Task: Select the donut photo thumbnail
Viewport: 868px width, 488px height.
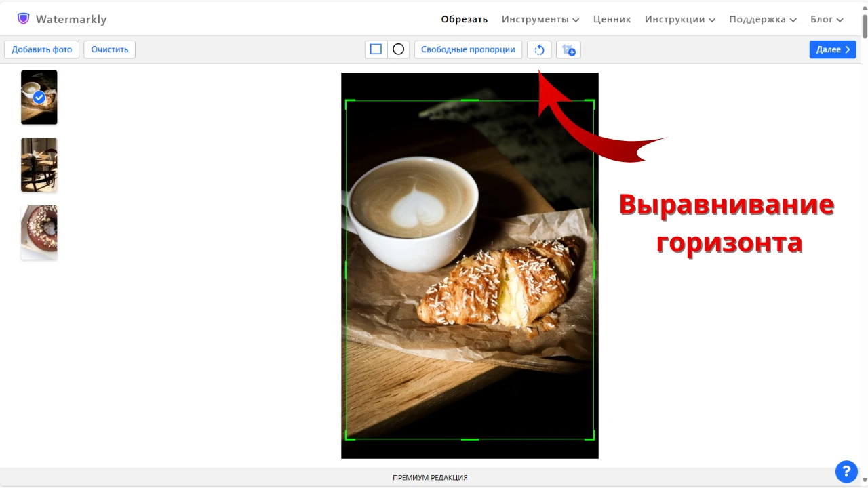Action: [x=39, y=232]
